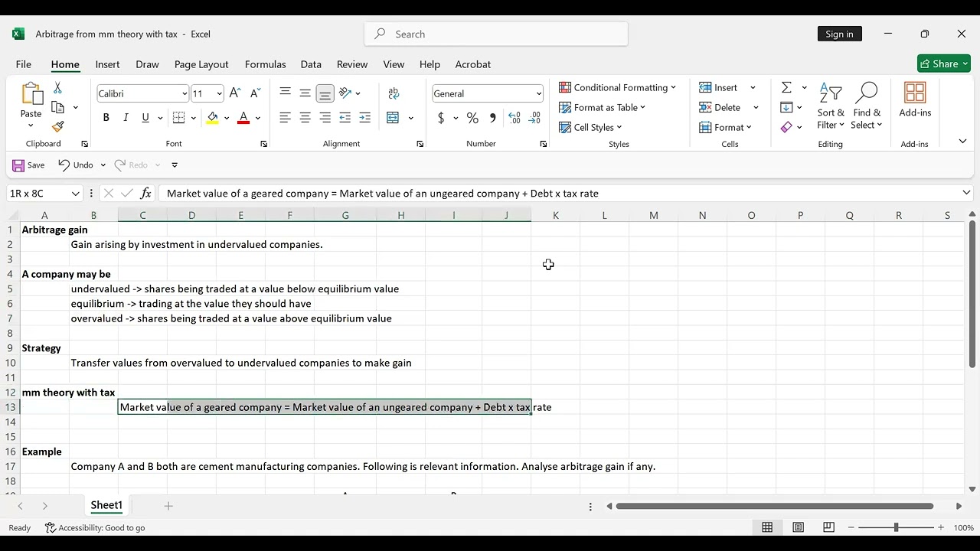Click the Format cells button

pos(726,127)
